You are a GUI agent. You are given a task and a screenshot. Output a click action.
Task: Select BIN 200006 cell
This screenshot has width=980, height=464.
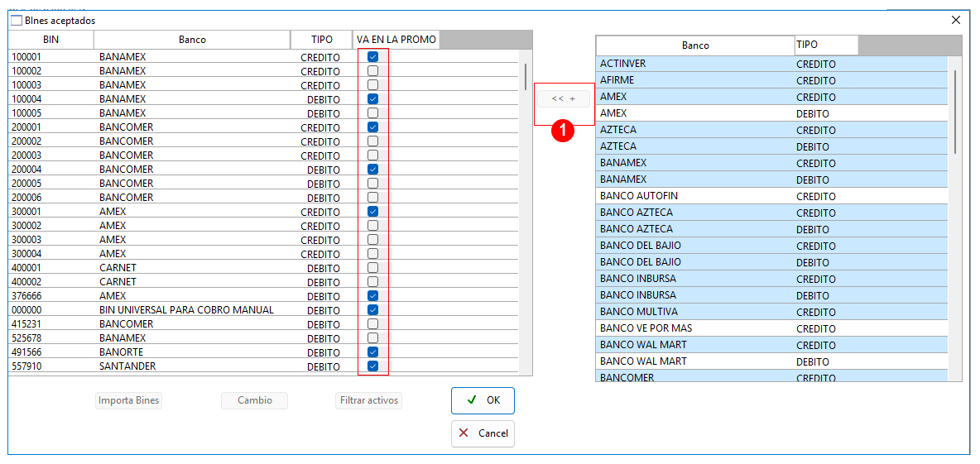50,198
